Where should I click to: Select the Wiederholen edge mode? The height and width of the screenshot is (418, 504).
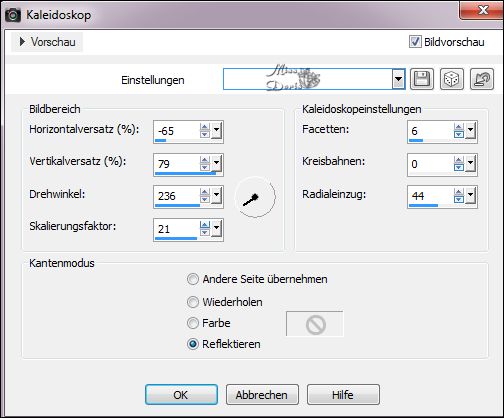click(193, 302)
